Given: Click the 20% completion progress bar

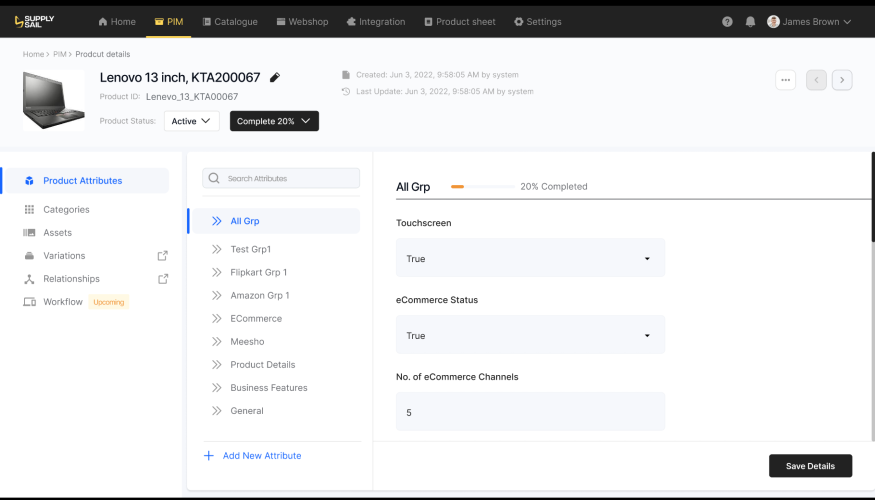Looking at the screenshot, I should pyautogui.click(x=482, y=186).
